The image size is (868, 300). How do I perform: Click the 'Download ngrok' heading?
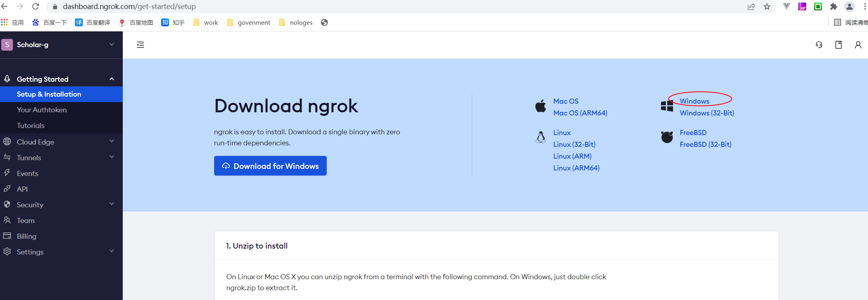pyautogui.click(x=286, y=106)
